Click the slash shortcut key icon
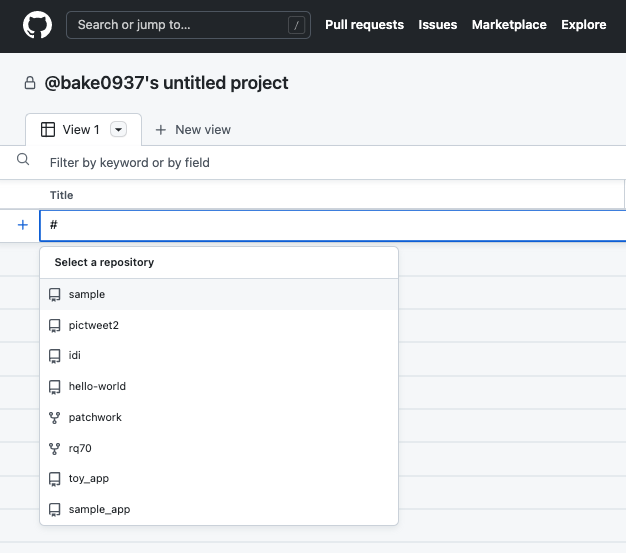The width and height of the screenshot is (626, 553). coord(296,26)
